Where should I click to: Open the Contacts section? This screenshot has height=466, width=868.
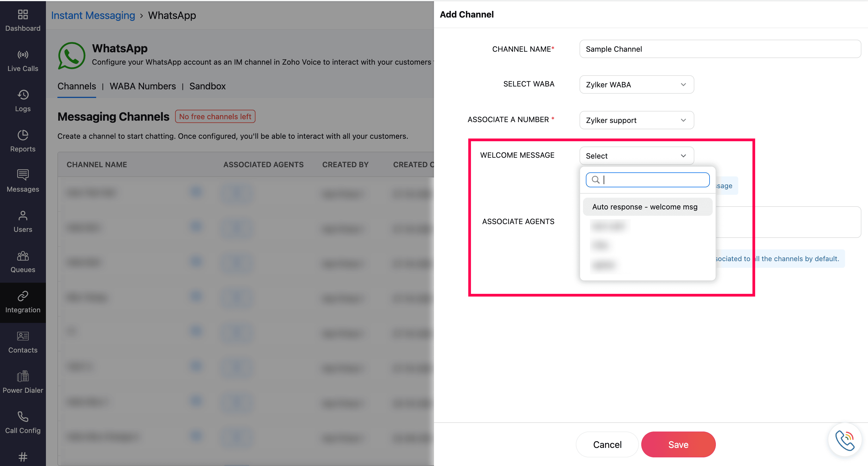click(x=23, y=342)
